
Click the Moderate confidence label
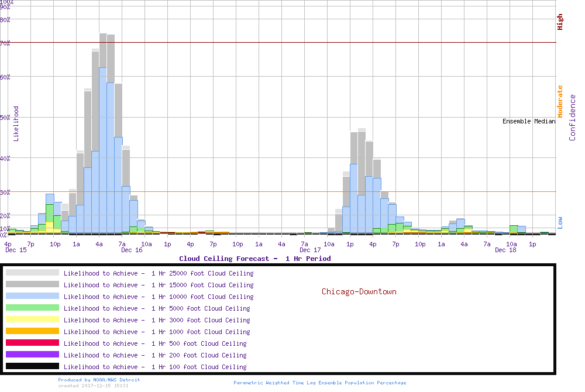tap(560, 102)
